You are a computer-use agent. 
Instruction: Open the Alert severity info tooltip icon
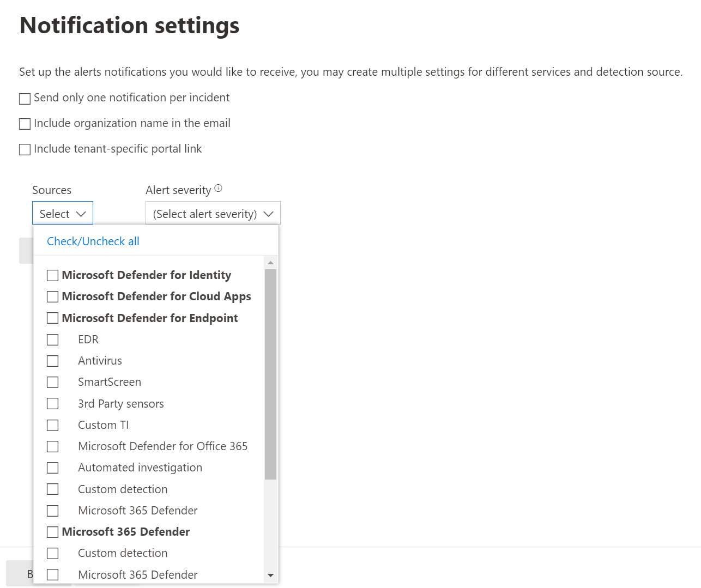tap(219, 187)
